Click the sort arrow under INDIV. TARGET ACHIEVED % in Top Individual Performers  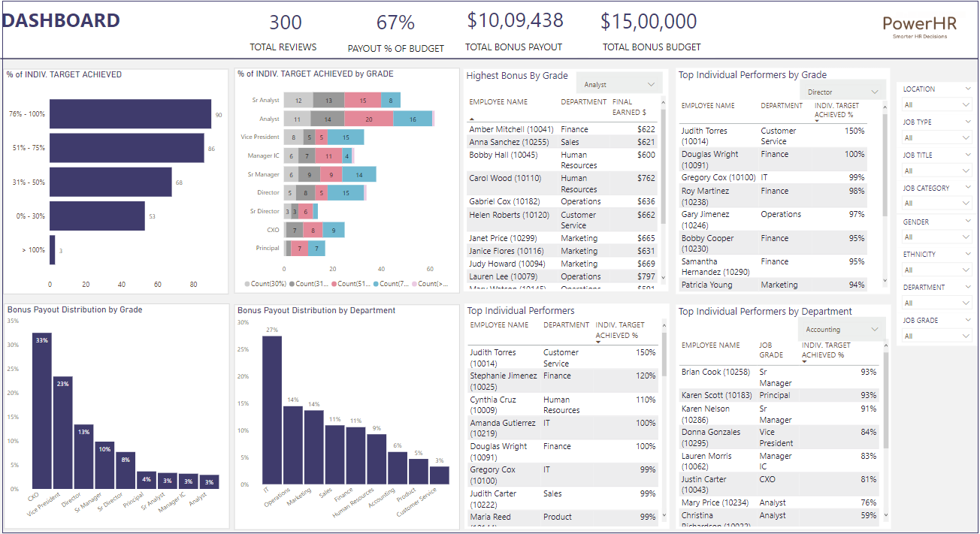[x=598, y=342]
